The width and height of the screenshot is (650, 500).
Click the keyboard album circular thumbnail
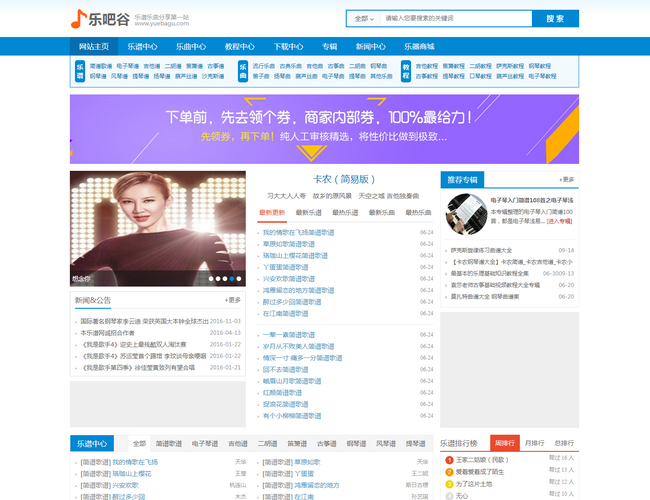(x=466, y=214)
